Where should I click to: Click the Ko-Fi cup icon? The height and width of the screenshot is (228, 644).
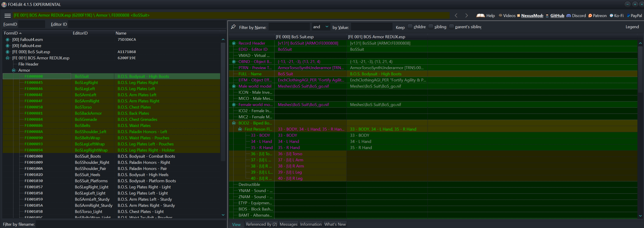tap(611, 15)
